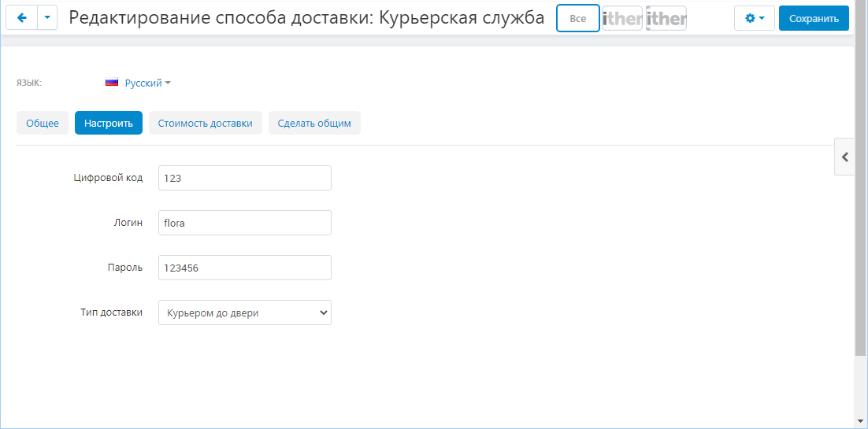Click the Russian flag icon

click(112, 83)
